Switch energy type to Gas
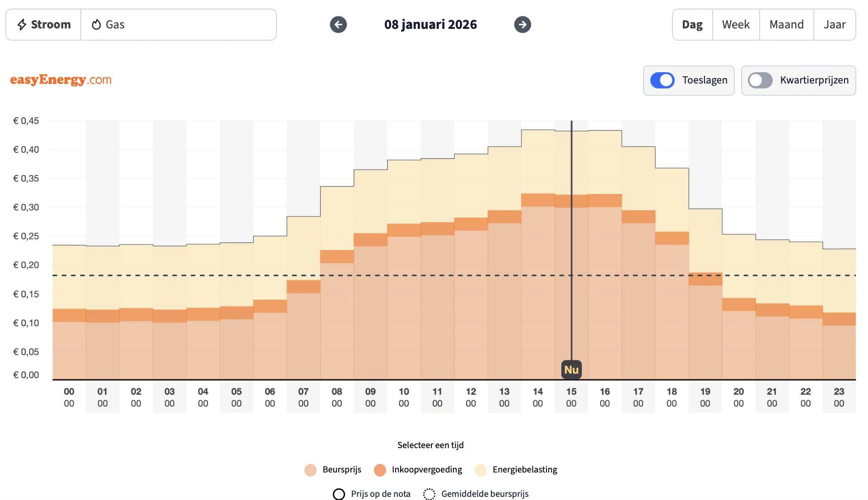The width and height of the screenshot is (868, 500). 113,24
